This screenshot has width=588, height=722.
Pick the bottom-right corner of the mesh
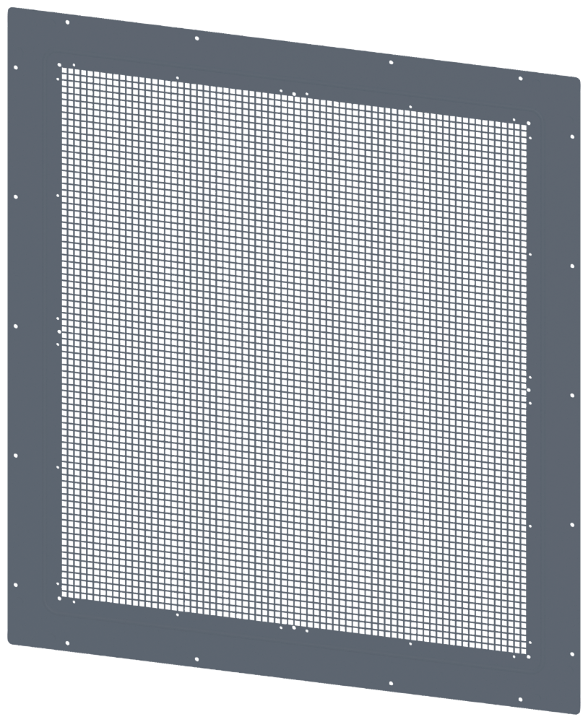529,648
